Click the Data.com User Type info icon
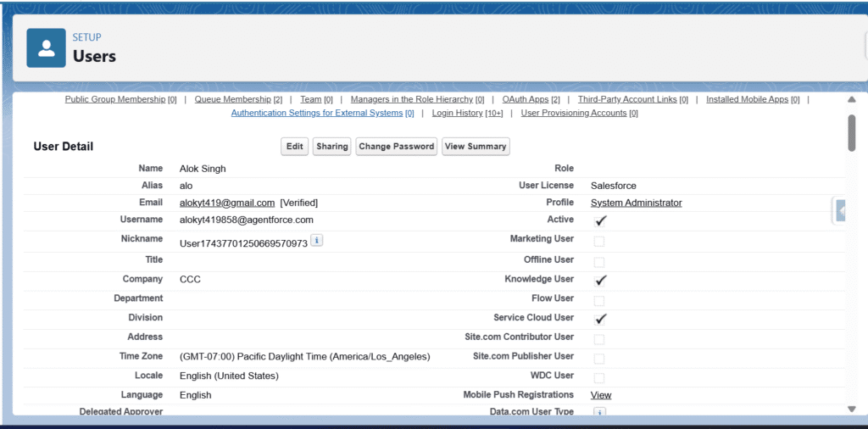868x429 pixels. click(x=598, y=413)
